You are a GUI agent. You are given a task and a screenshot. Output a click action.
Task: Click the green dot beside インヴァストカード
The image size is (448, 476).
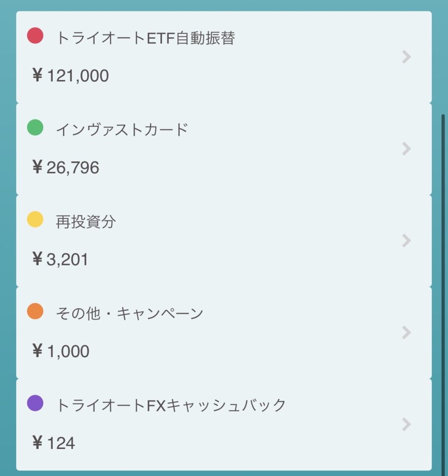35,127
